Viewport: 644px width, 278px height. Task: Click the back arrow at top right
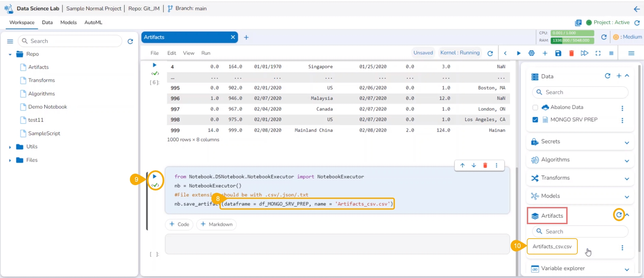(637, 9)
